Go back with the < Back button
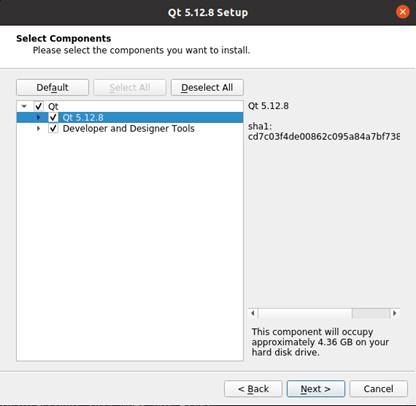Screen dimensions: 416x406 (x=253, y=389)
